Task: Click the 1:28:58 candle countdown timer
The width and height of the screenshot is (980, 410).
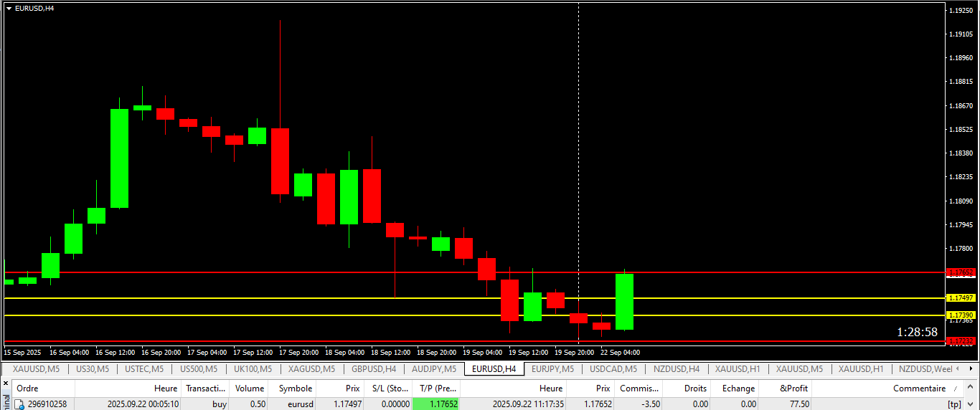Action: coord(917,332)
